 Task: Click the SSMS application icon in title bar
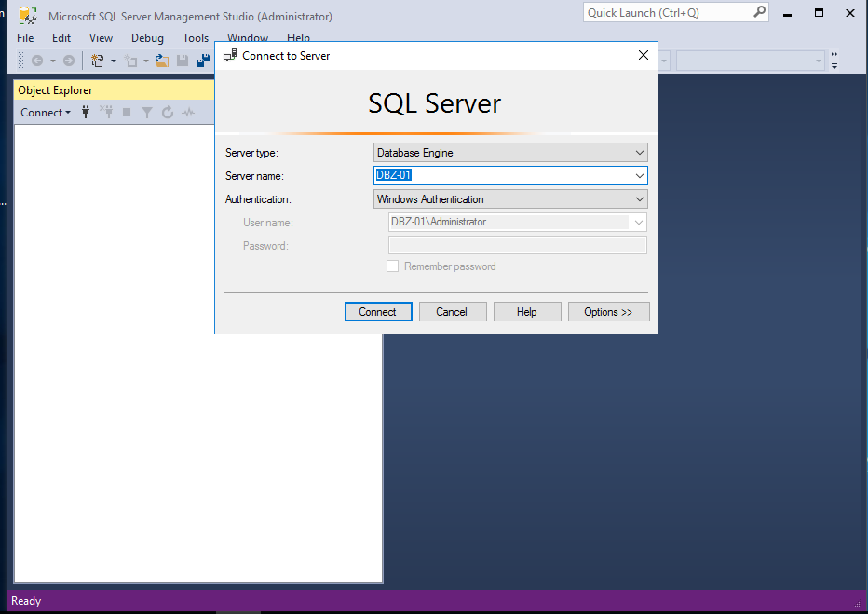[x=27, y=16]
